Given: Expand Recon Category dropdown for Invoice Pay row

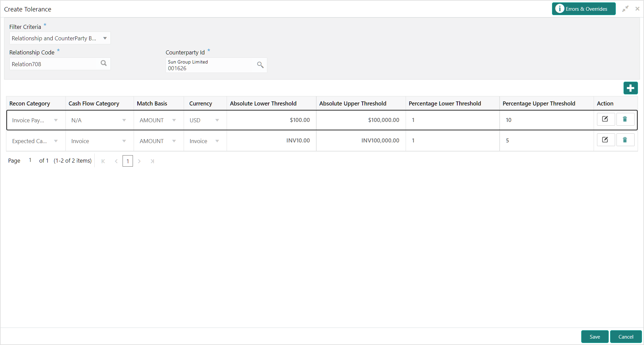Looking at the screenshot, I should pos(56,120).
